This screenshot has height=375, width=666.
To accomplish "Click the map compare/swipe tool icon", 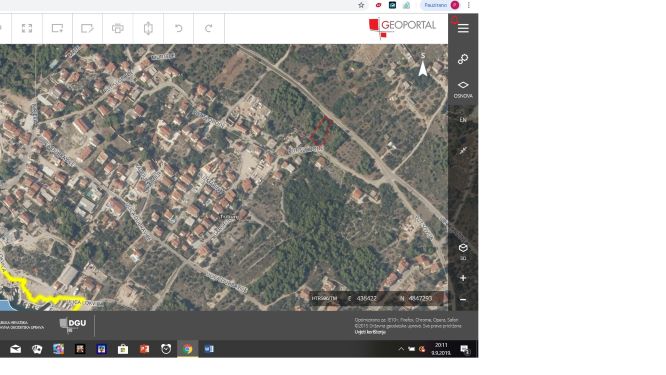I will [148, 28].
